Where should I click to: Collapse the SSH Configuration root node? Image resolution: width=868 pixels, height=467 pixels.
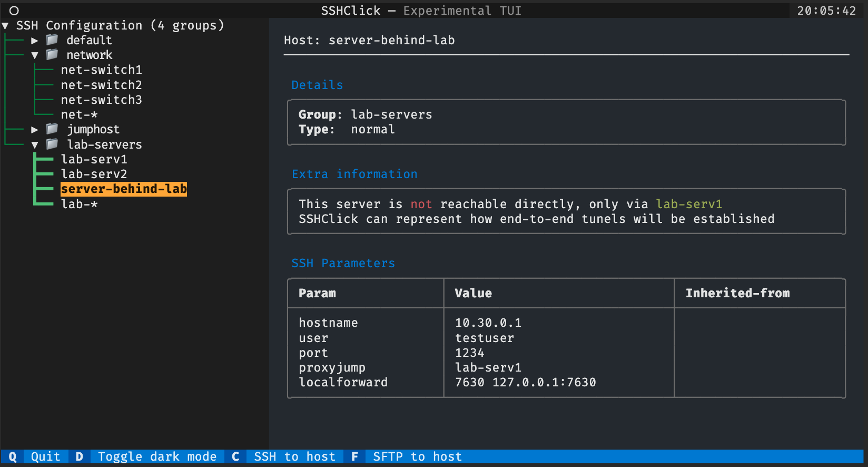click(5, 26)
